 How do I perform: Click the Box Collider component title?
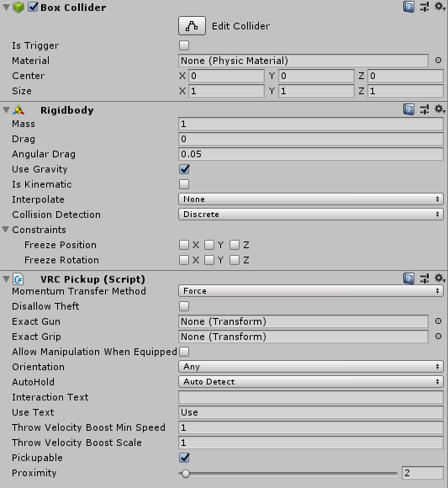click(73, 8)
